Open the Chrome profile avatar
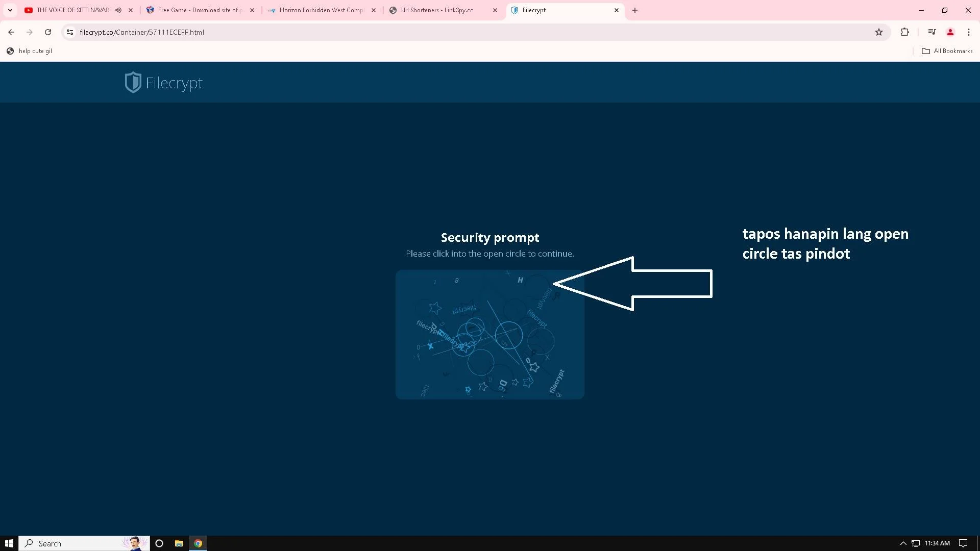This screenshot has width=980, height=551. point(950,32)
